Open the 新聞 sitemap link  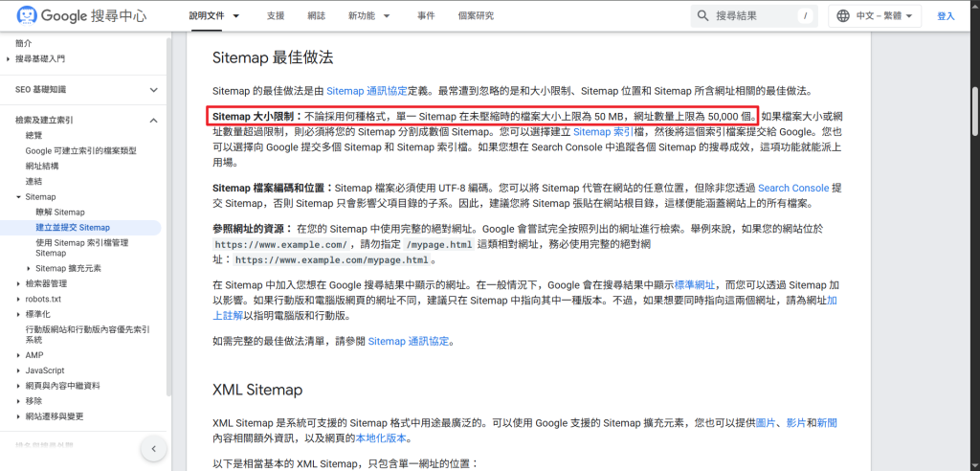tap(827, 423)
